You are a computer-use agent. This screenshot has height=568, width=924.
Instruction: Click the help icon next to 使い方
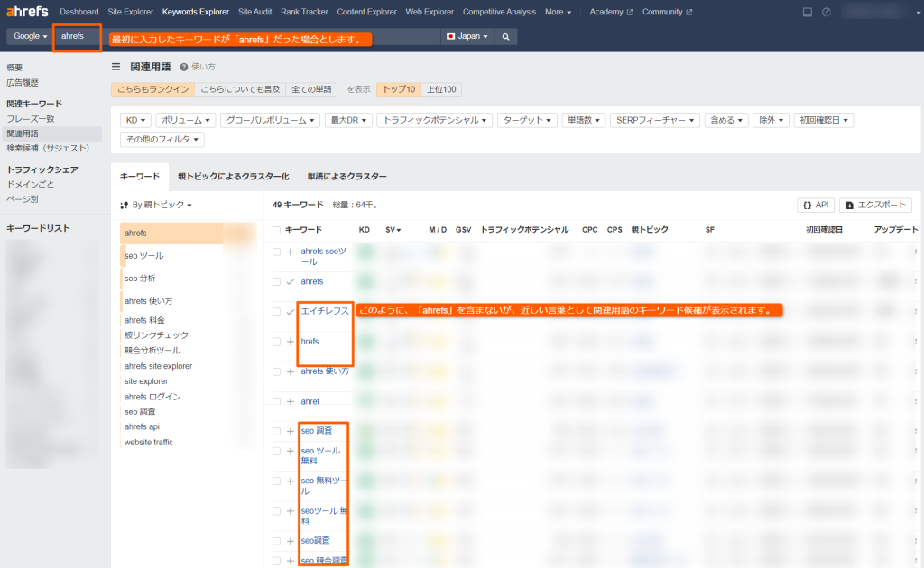(x=184, y=66)
